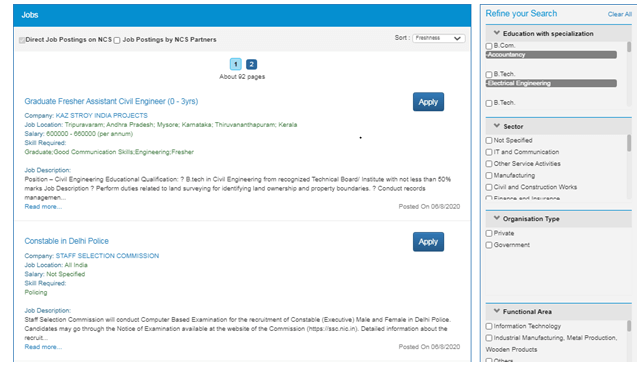Collapse the Organisation Type section
The image size is (640, 366).
coord(496,219)
